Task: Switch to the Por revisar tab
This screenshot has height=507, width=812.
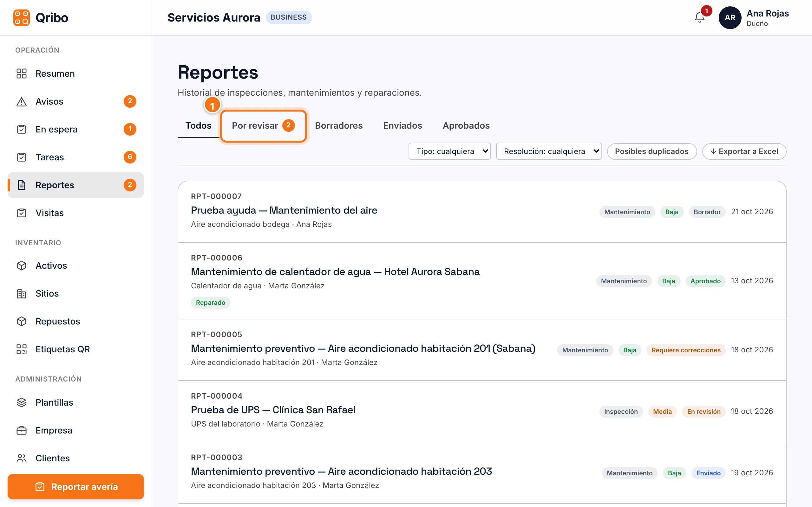Action: tap(263, 126)
